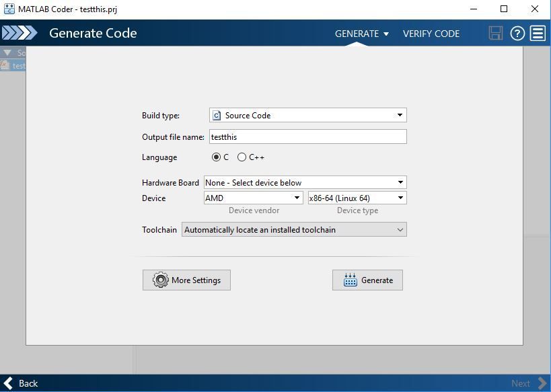Close the MATLAB Coder window
This screenshot has width=551, height=392.
point(535,9)
